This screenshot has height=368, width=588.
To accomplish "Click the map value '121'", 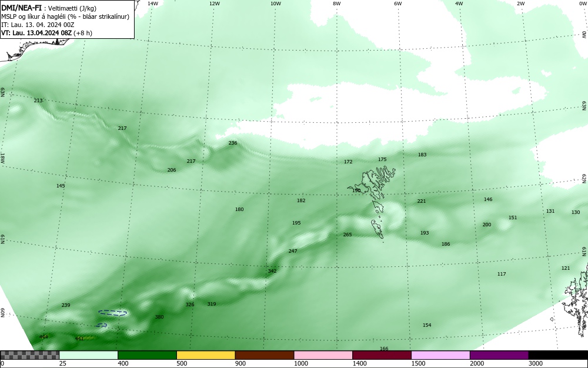I will point(566,268).
